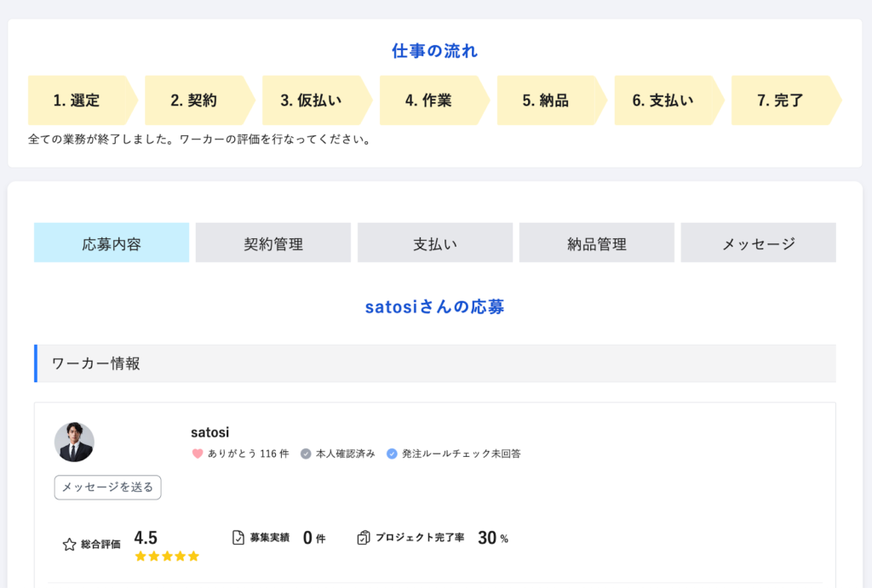
Task: Click the 1. 選定 workflow step
Action: click(x=77, y=100)
